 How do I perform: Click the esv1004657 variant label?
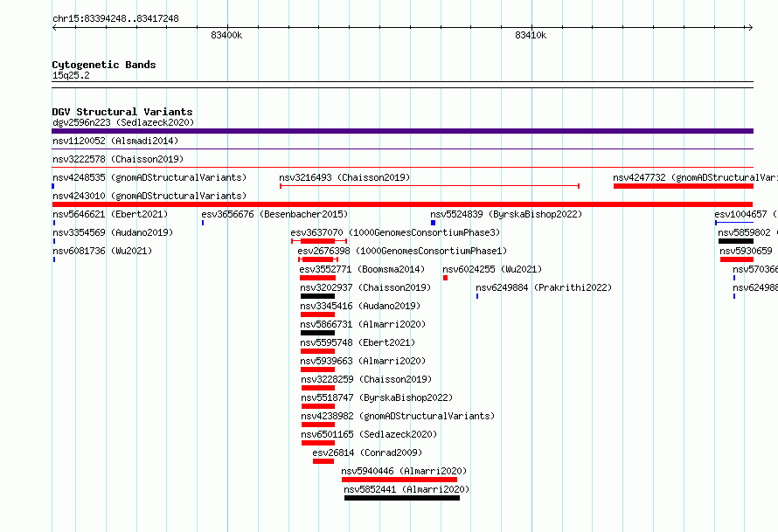click(746, 214)
